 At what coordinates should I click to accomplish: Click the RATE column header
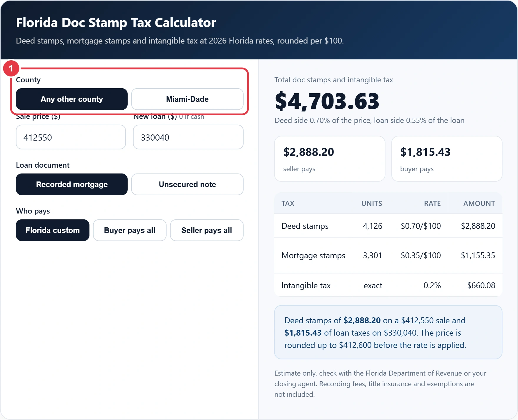pyautogui.click(x=432, y=203)
